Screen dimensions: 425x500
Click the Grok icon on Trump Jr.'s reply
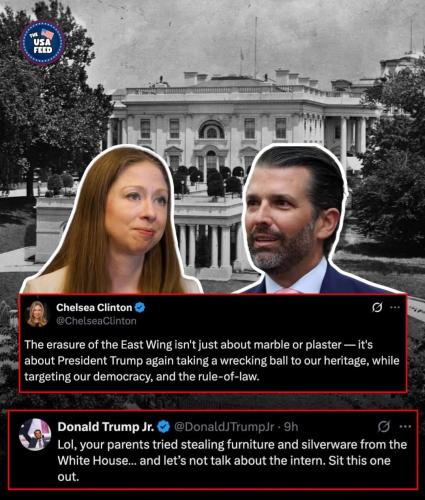[384, 426]
